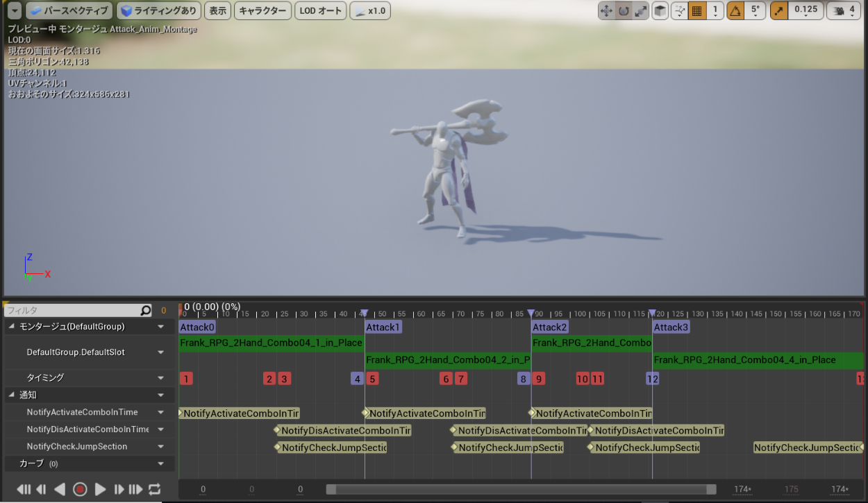Jump to the first frame
This screenshot has height=503, width=868.
coord(24,489)
